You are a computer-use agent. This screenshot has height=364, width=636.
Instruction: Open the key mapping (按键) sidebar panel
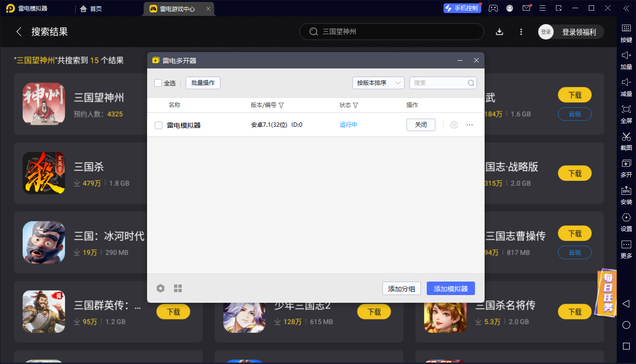(x=625, y=34)
